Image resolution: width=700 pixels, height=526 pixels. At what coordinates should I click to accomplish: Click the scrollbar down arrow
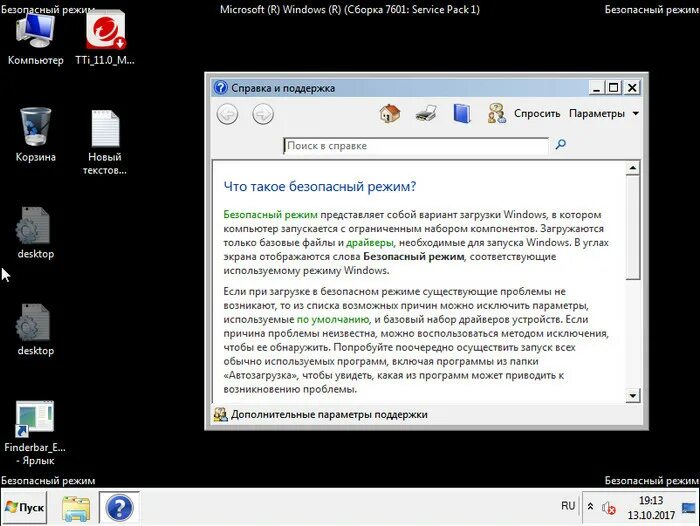[633, 395]
